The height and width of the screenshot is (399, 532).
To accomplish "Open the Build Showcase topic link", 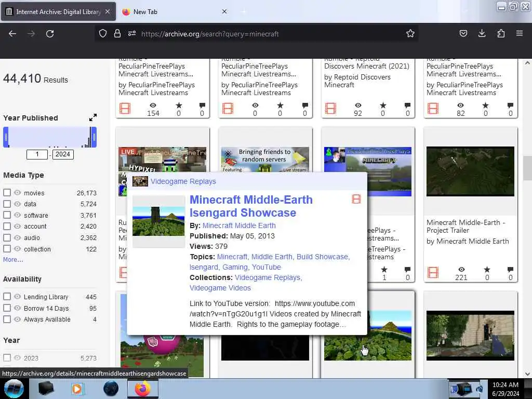I will 322,257.
